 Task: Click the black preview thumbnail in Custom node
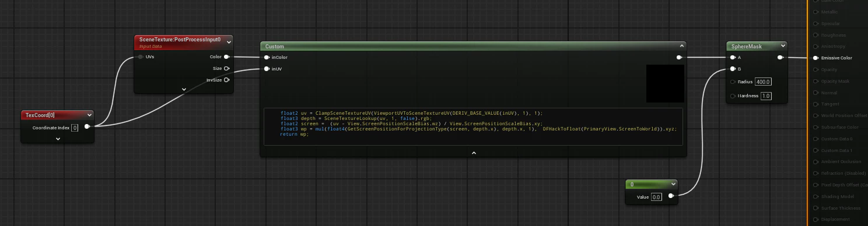click(x=665, y=83)
